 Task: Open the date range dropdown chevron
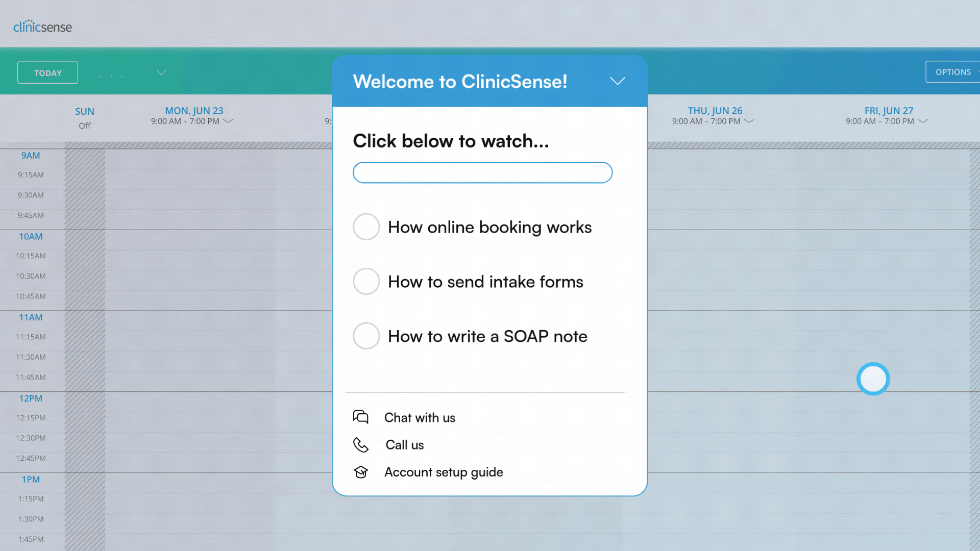161,72
